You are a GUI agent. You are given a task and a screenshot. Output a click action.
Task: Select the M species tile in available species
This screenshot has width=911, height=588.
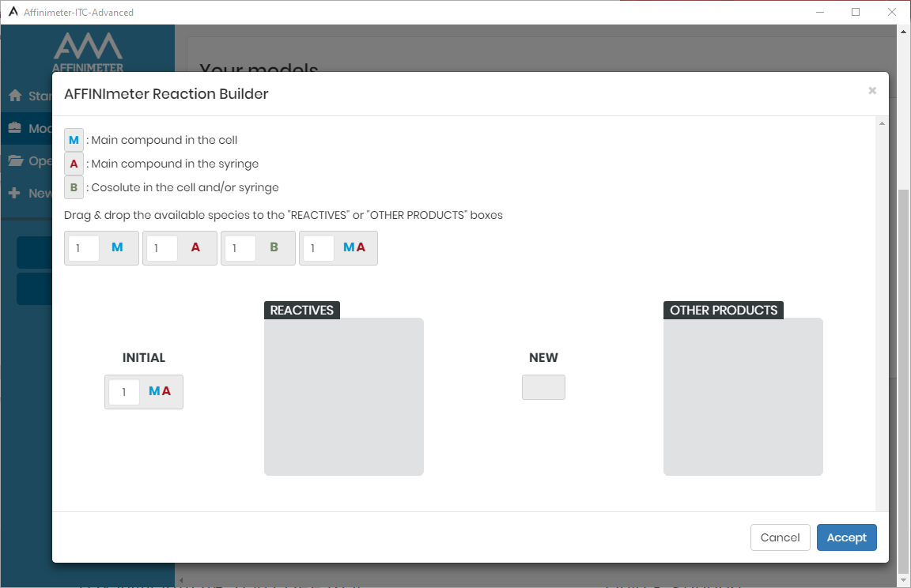(102, 248)
